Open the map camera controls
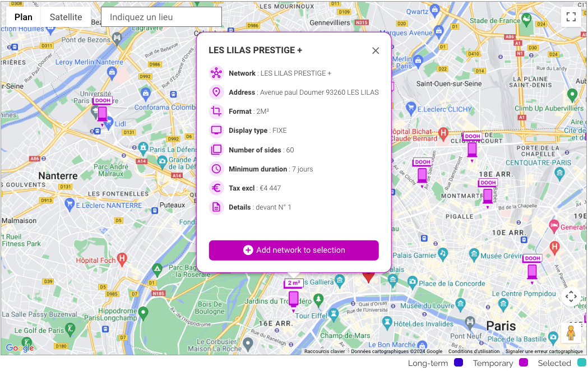 571,297
